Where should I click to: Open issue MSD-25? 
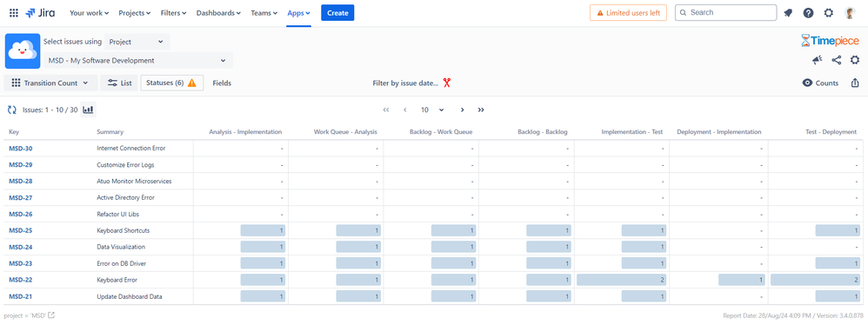pos(21,230)
